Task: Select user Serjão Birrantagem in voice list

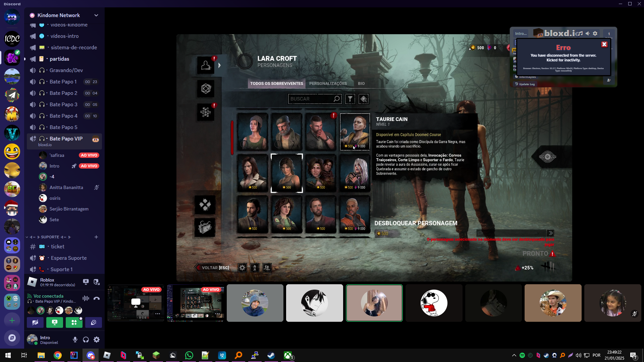Action: coord(69,209)
